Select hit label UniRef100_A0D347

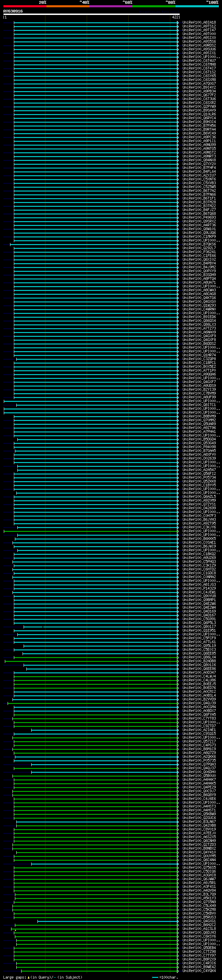[199, 673]
